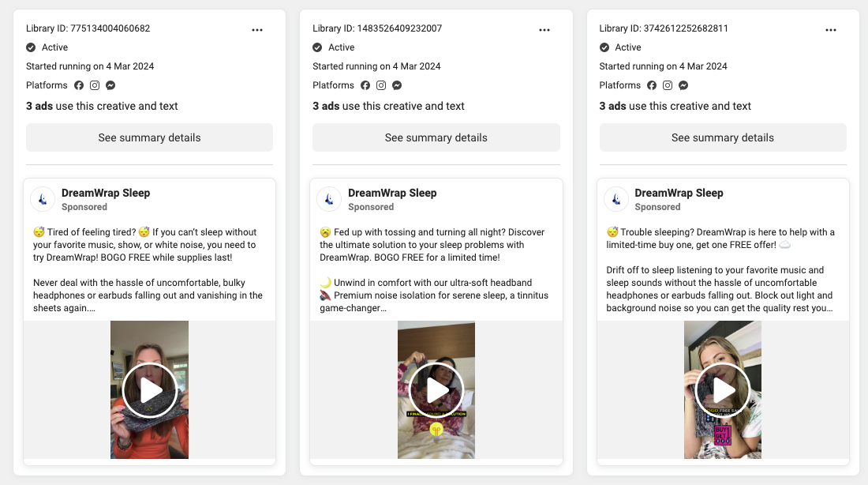Click See summary details on the first ad
Viewport: 868px width, 485px height.
(x=149, y=137)
